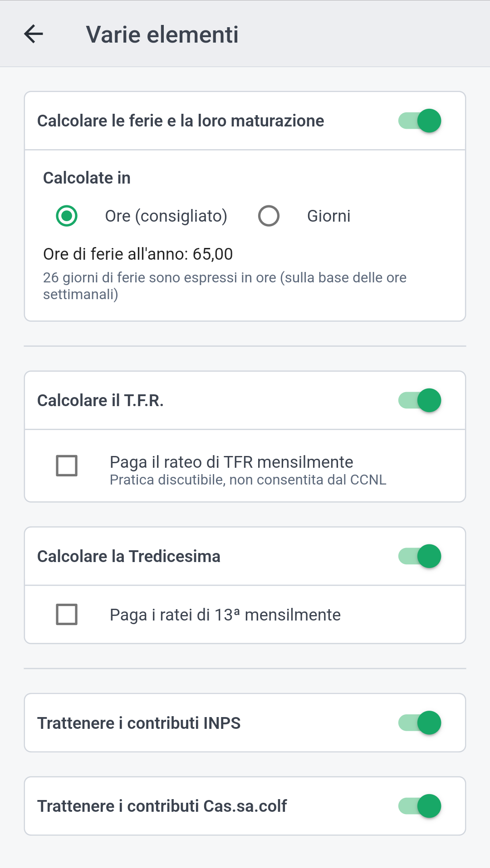The image size is (490, 868).
Task: Disable holiday calculation toggle
Action: coord(420,121)
